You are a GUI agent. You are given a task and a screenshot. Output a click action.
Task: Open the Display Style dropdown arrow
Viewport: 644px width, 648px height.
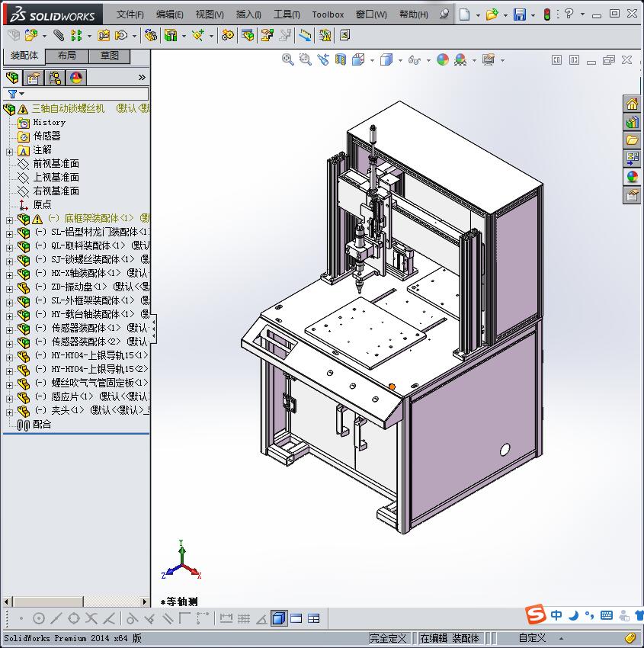pyautogui.click(x=400, y=60)
